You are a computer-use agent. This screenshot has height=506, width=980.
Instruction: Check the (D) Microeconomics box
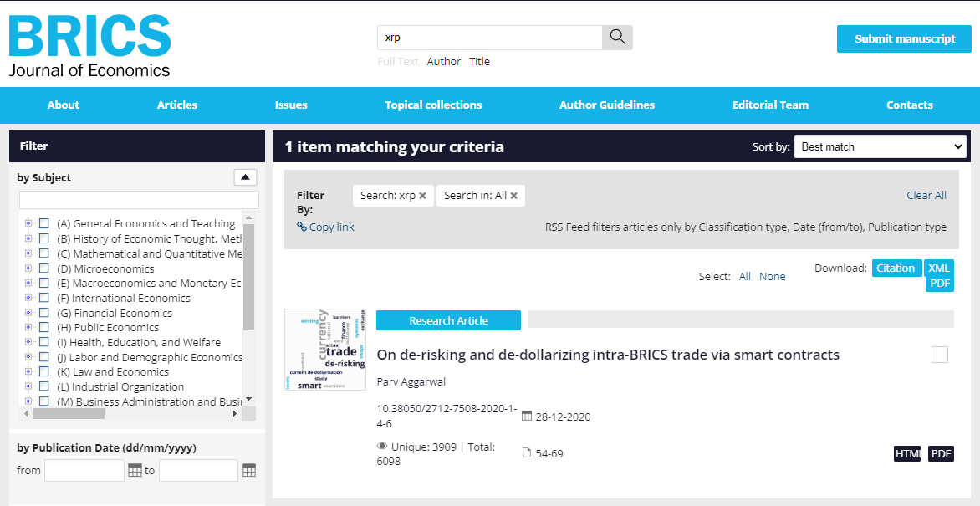[43, 268]
